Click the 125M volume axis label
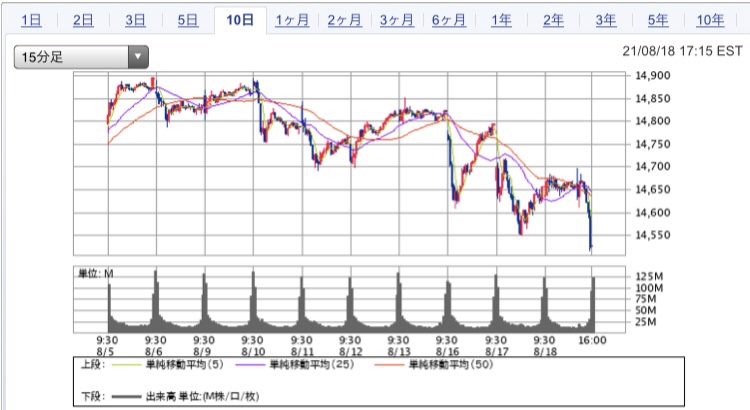The image size is (750, 410). coord(649,276)
